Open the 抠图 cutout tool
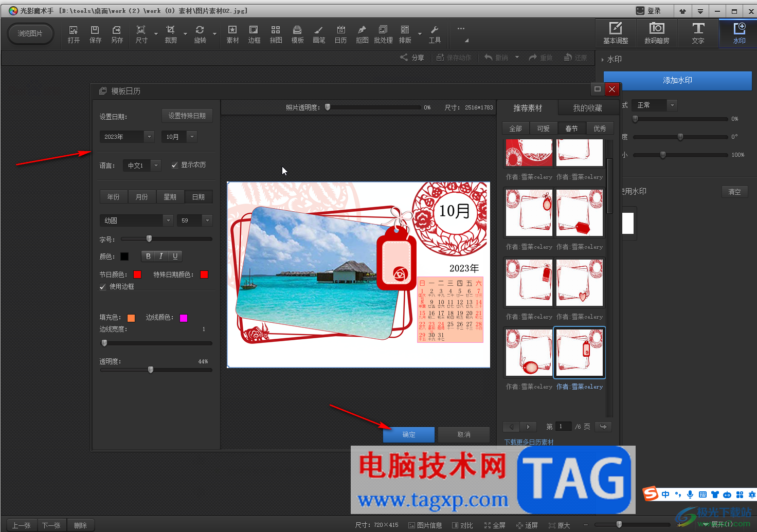Image resolution: width=757 pixels, height=532 pixels. 362,34
